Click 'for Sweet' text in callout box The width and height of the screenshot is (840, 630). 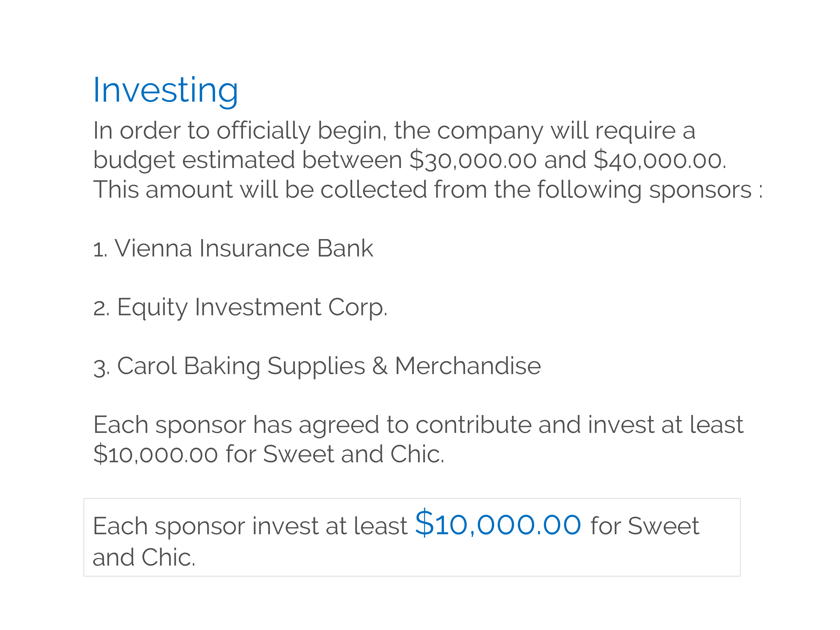645,526
